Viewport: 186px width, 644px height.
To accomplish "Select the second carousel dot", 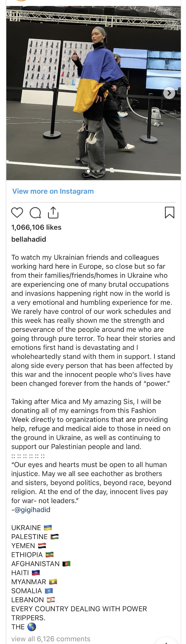I will pyautogui.click(x=93, y=171).
